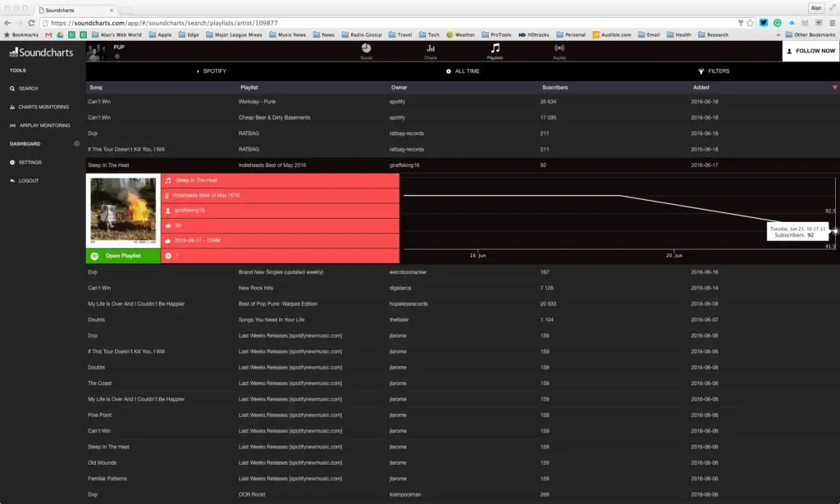
Task: Open the Alan's Web World bookmark folder
Action: click(x=116, y=34)
